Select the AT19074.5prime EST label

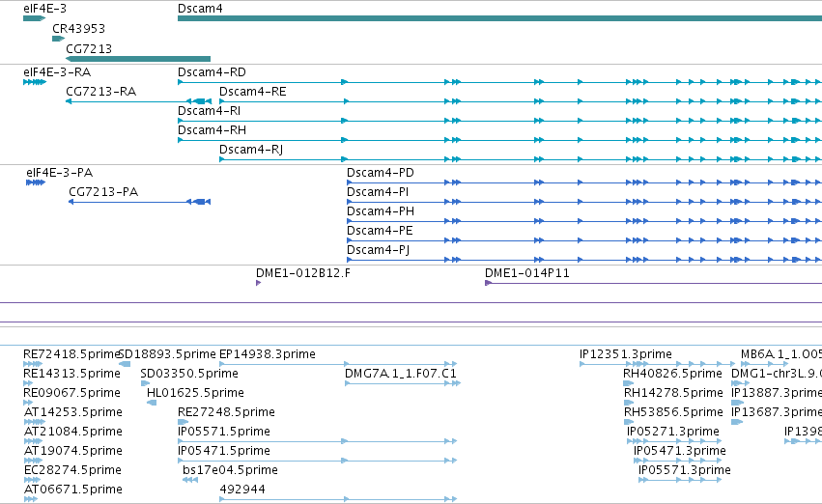(73, 452)
